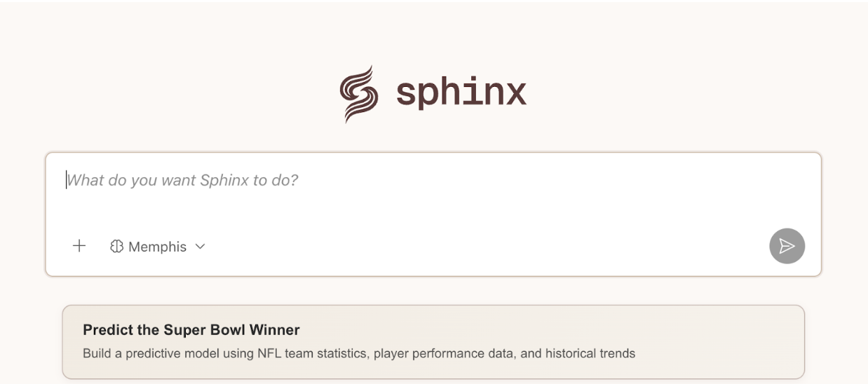Open the Memphis model dropdown
Image resolution: width=868 pixels, height=384 pixels.
tap(158, 247)
